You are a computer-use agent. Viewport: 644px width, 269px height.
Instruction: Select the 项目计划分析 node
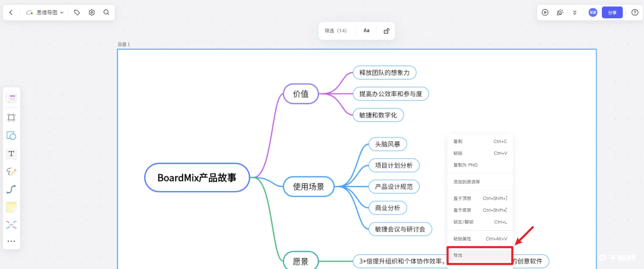[394, 165]
